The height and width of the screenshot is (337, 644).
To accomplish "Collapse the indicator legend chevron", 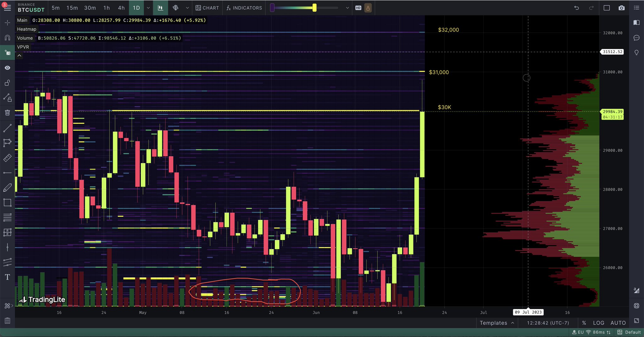I will (x=19, y=56).
